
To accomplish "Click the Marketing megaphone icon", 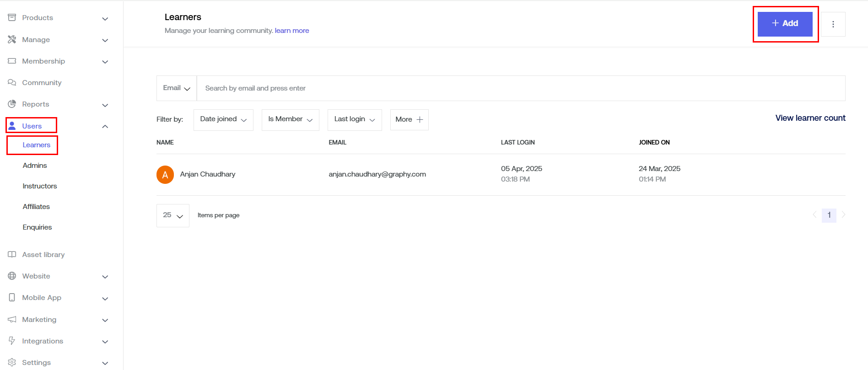I will coord(12,320).
